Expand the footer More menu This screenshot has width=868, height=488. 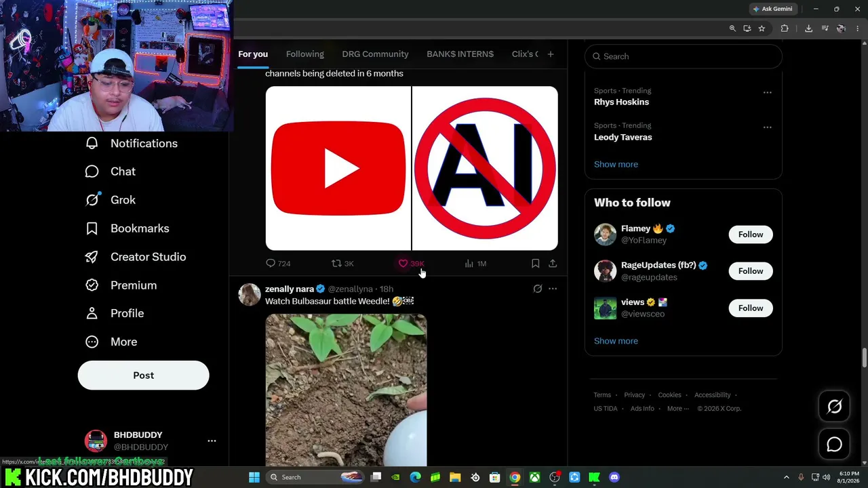(x=677, y=409)
